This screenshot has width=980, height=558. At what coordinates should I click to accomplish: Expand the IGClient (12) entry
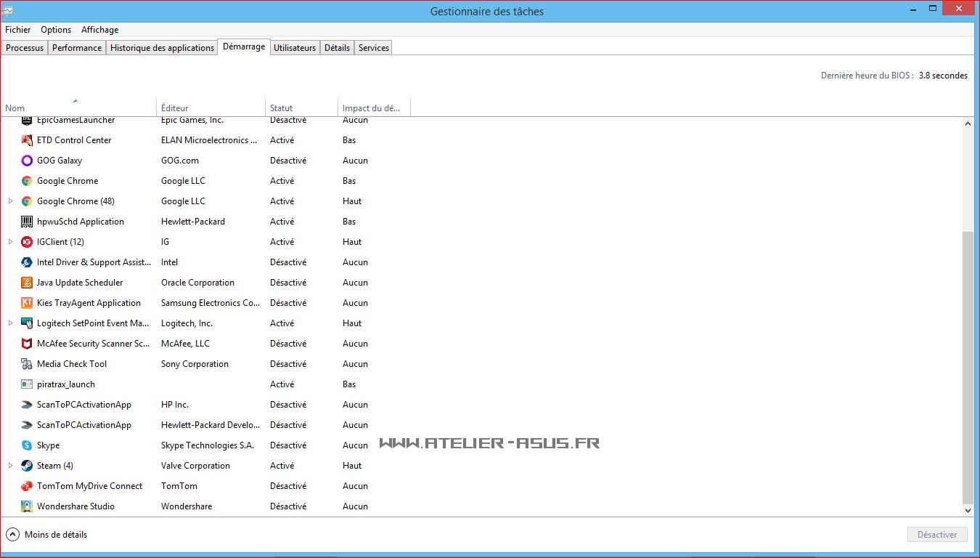[x=10, y=242]
